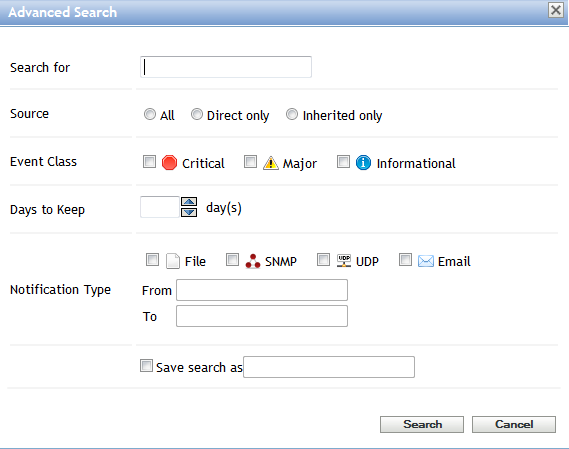
Task: Decrease Days to Keep with down arrow
Action: [x=189, y=212]
